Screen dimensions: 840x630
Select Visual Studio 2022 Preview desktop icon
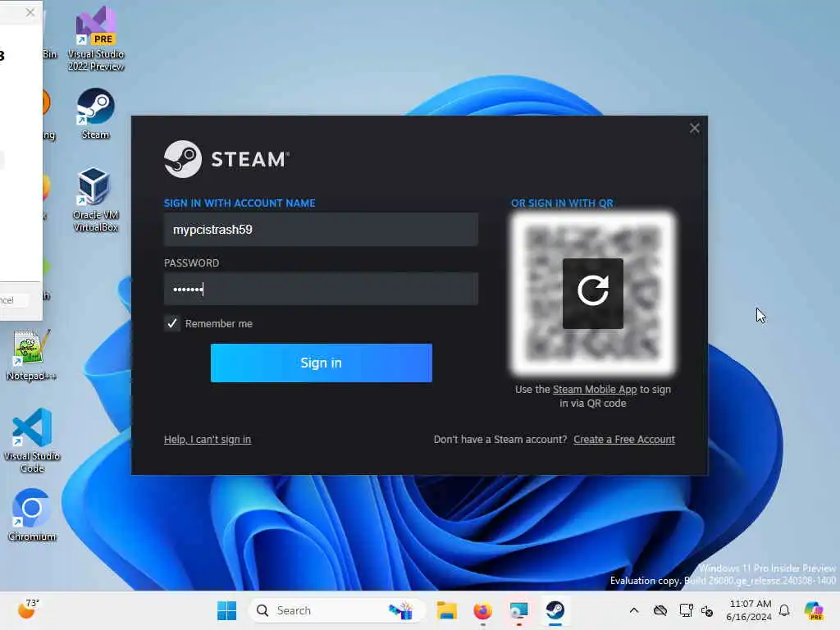point(96,39)
